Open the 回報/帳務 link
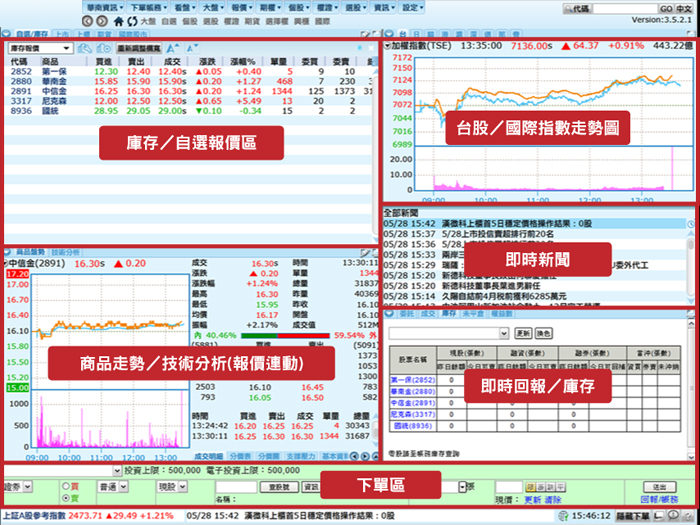 tap(659, 500)
